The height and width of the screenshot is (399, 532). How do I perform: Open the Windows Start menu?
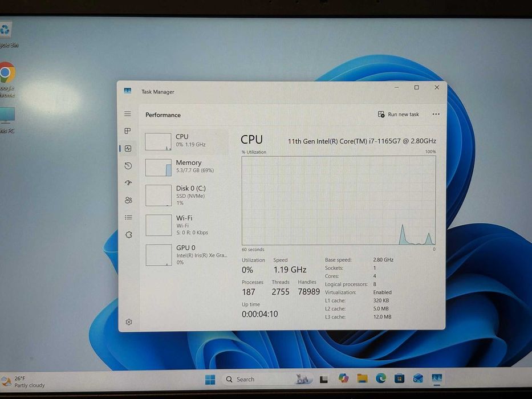coord(210,380)
